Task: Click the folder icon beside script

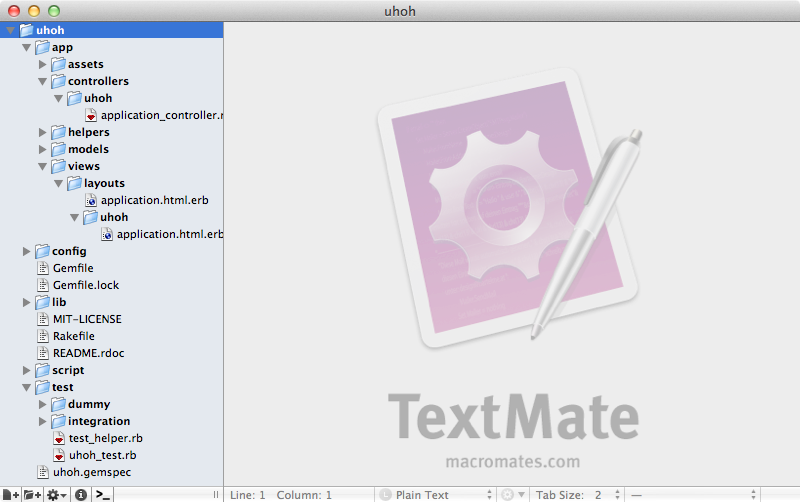Action: (42, 370)
